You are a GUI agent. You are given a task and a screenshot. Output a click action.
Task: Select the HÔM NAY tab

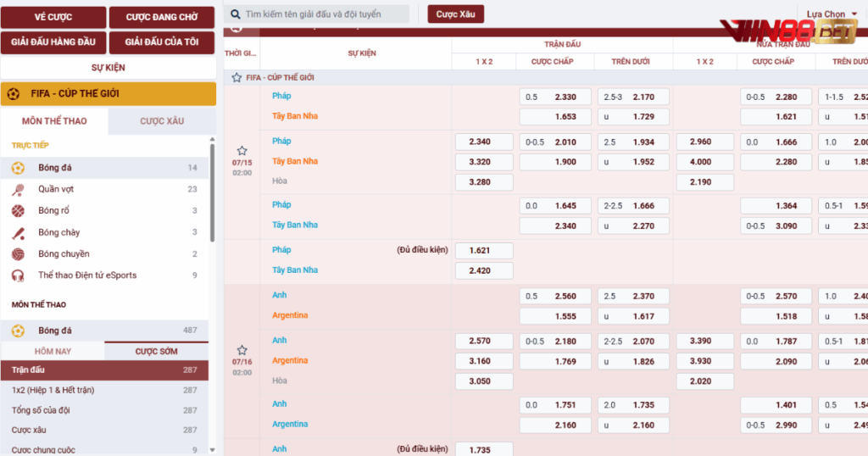point(53,352)
